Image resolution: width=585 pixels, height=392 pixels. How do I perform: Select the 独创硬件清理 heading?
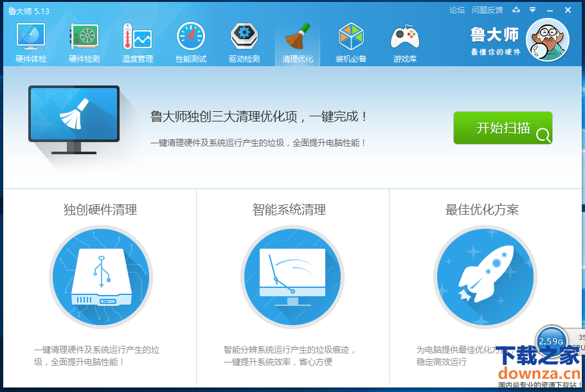pyautogui.click(x=100, y=209)
